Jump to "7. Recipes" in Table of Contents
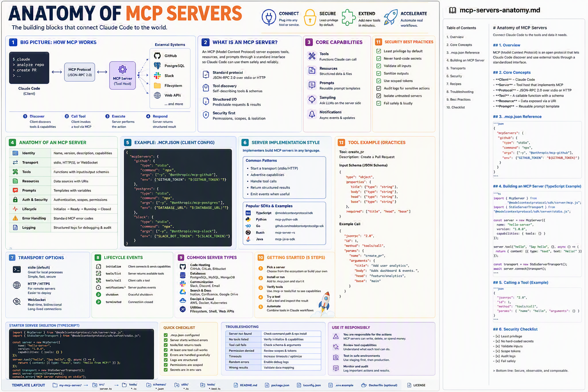This screenshot has height=392, width=588. tap(454, 84)
